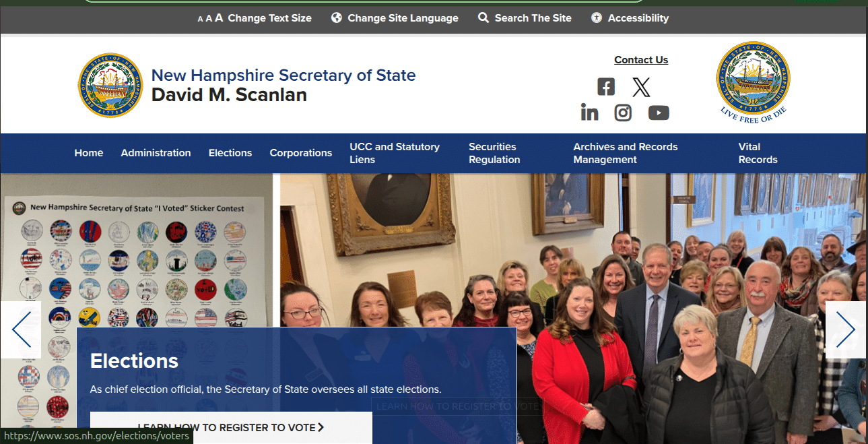The height and width of the screenshot is (444, 868).
Task: Open the Elections menu item
Action: coord(230,153)
